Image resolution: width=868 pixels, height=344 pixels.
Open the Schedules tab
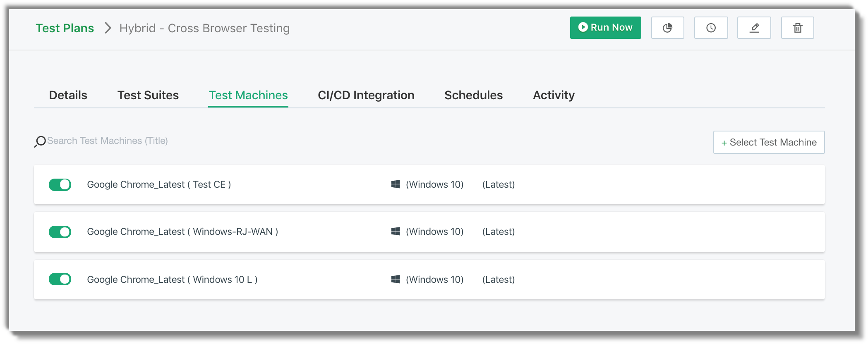[x=474, y=95]
